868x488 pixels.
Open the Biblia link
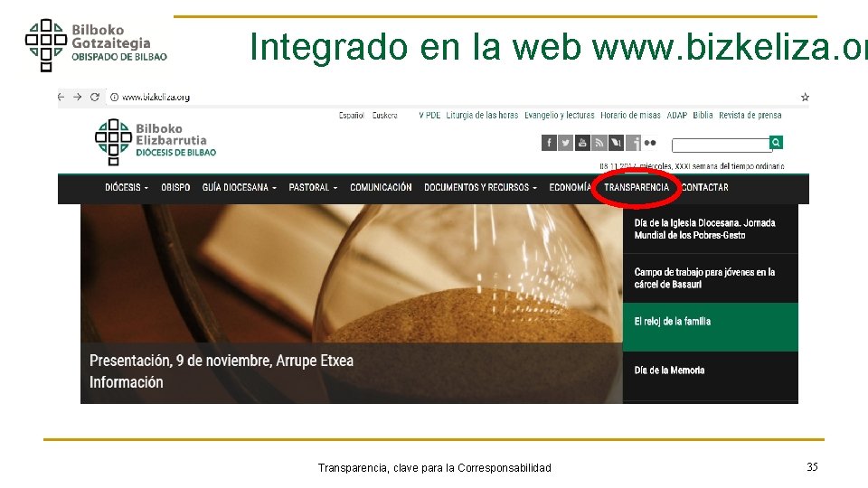click(703, 115)
